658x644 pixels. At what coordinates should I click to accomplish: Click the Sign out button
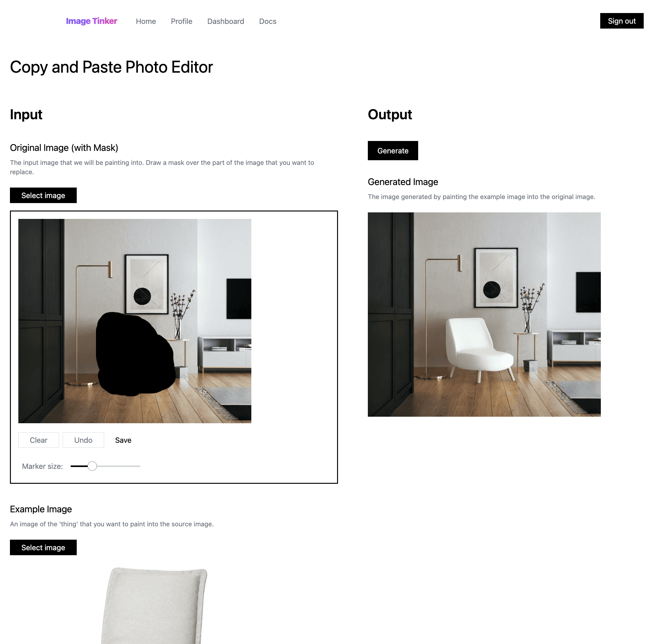621,21
